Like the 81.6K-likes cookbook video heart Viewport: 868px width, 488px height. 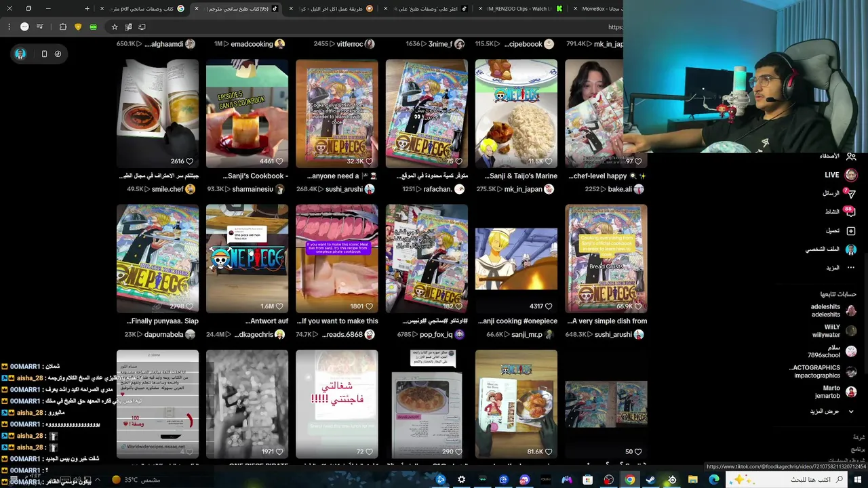tap(549, 451)
